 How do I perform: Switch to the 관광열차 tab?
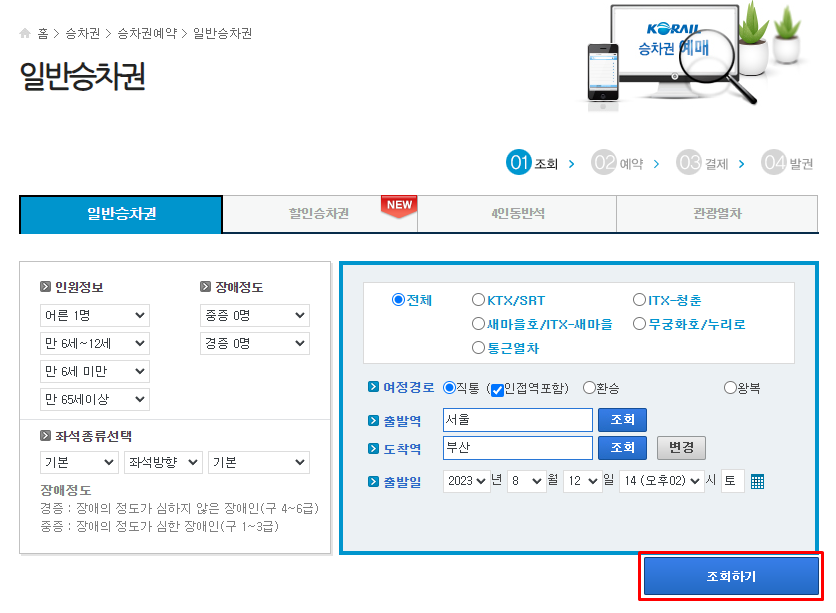717,214
